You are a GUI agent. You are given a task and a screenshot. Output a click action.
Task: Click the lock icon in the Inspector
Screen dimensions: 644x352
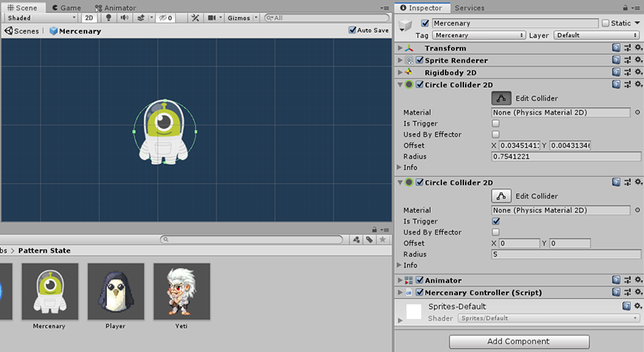pyautogui.click(x=627, y=8)
